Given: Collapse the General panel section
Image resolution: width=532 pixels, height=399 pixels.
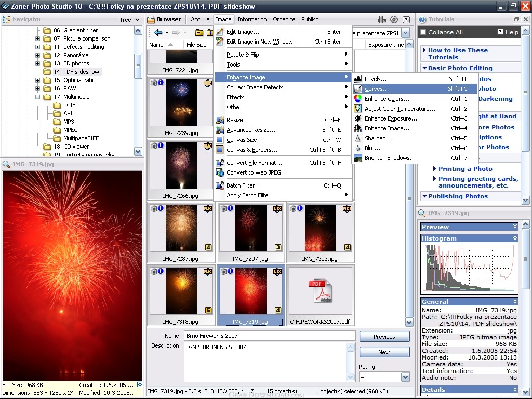Looking at the screenshot, I should (515, 301).
